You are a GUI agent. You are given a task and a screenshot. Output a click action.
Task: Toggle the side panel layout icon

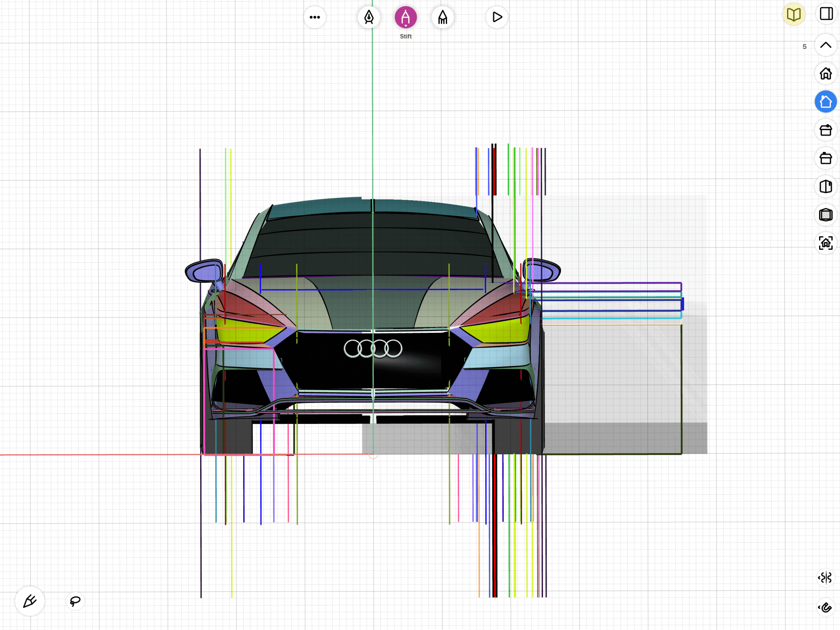point(826,14)
